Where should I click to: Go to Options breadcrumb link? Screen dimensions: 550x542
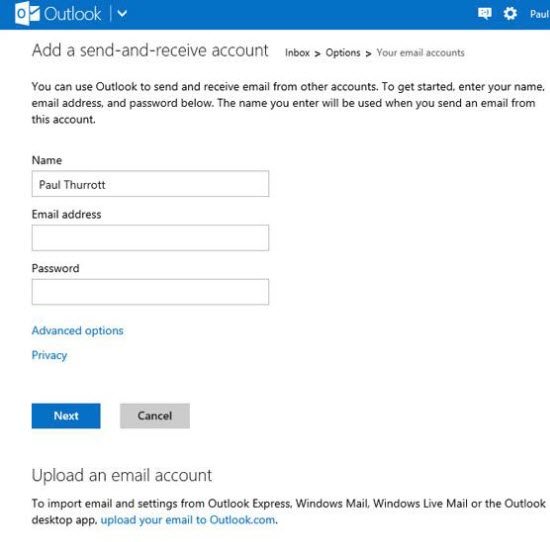pyautogui.click(x=343, y=53)
